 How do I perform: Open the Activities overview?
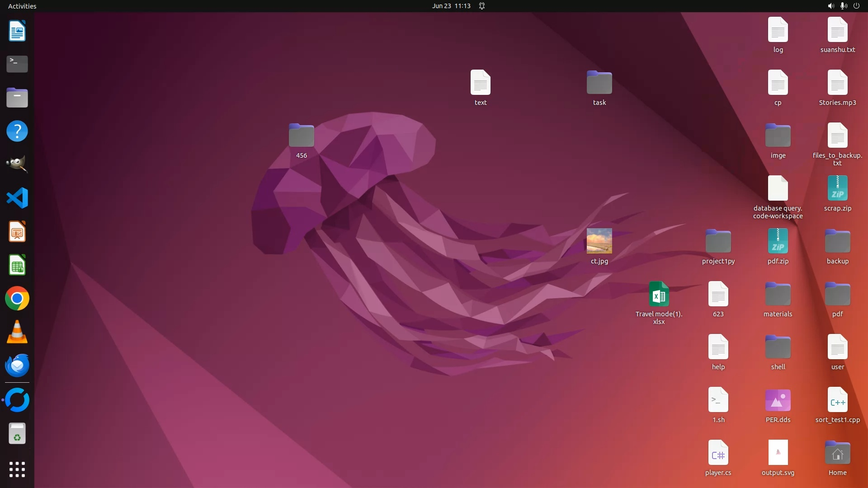tap(22, 6)
